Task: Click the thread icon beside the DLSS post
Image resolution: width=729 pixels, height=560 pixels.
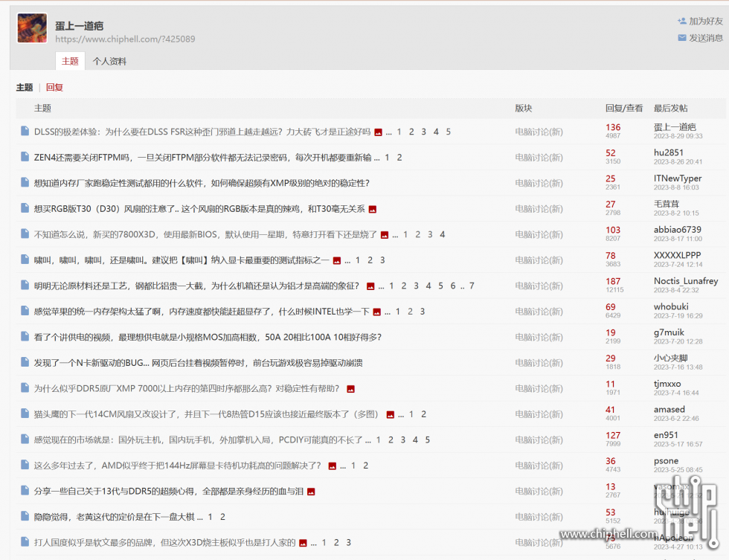Action: point(25,132)
